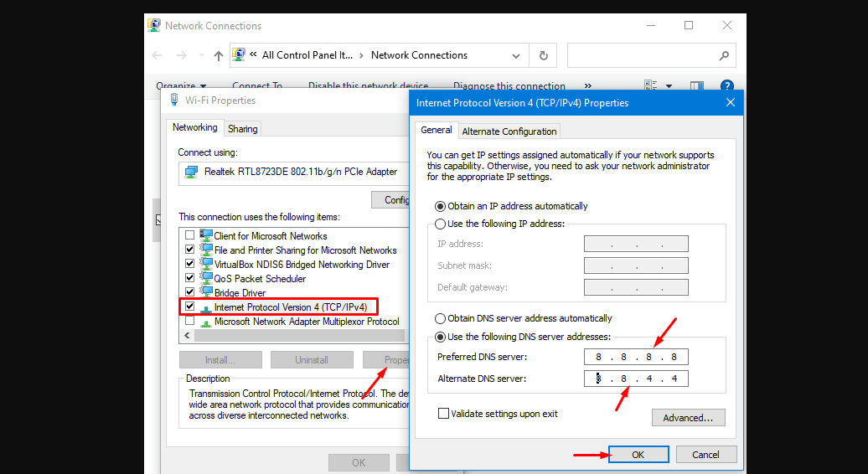
Task: Check Client for Microsoft Networks checkbox
Action: point(190,235)
